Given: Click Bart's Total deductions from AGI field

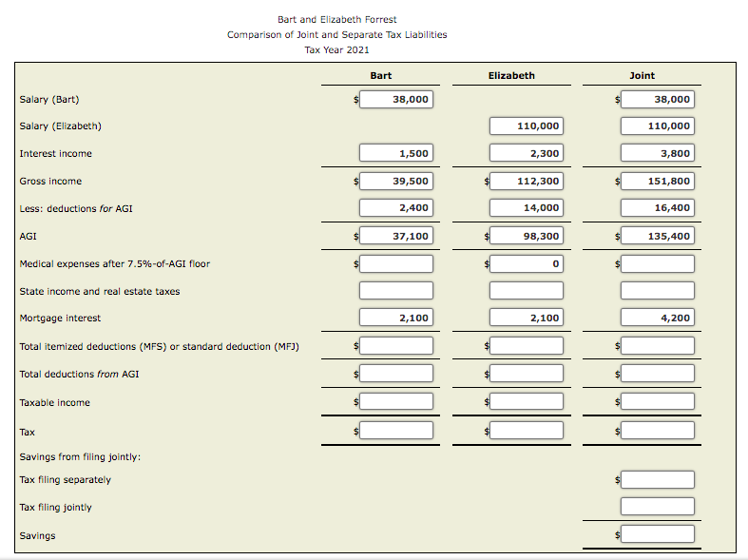Looking at the screenshot, I should tap(396, 374).
